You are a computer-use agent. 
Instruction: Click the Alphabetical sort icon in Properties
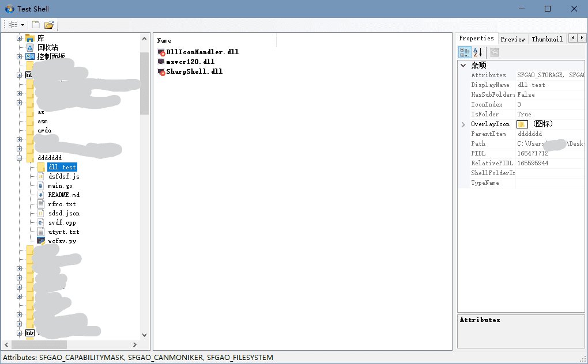point(478,52)
